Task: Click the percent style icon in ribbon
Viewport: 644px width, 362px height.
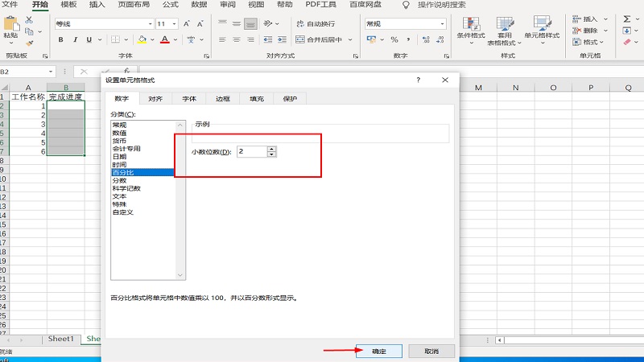Action: (x=394, y=39)
